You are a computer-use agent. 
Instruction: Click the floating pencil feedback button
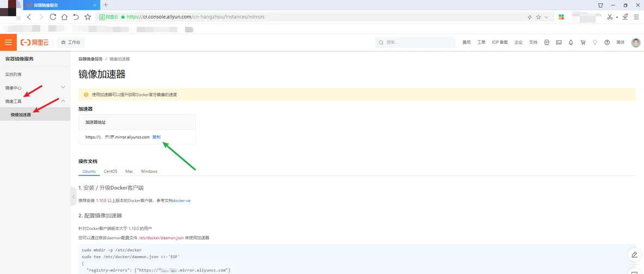(x=635, y=255)
